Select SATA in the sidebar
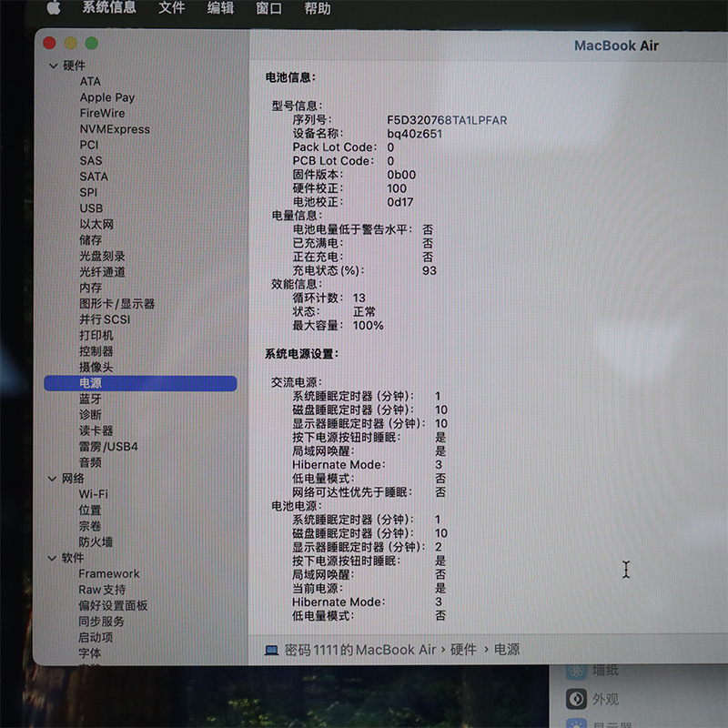This screenshot has width=728, height=728. (94, 177)
